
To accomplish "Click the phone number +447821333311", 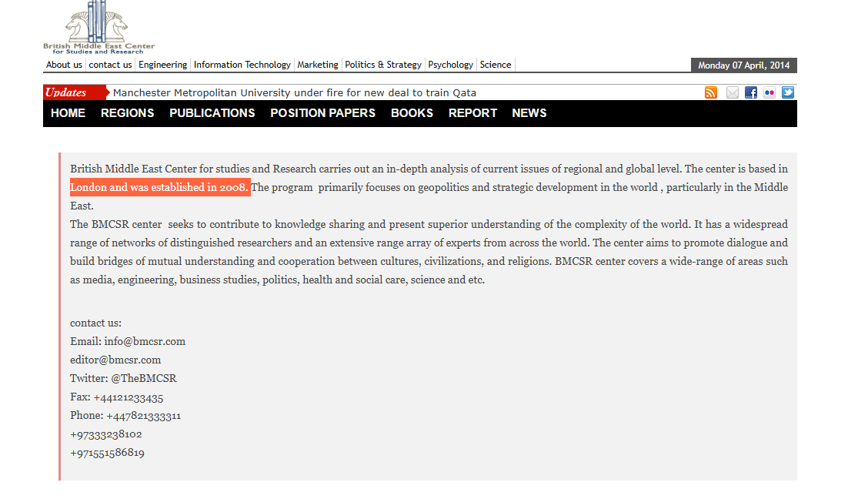I will coord(143,415).
